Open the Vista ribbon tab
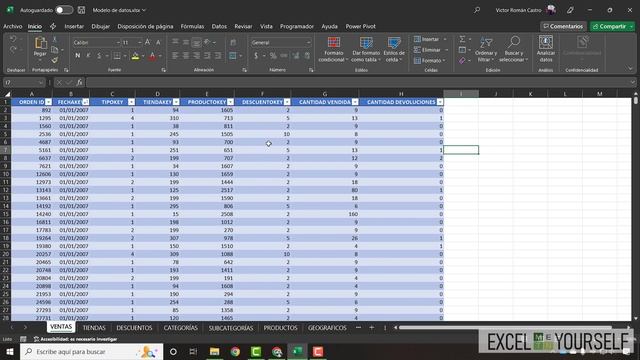 pyautogui.click(x=266, y=26)
